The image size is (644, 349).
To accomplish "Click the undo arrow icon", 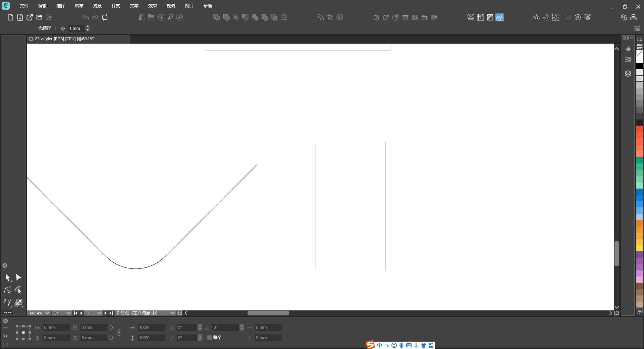I will [86, 17].
